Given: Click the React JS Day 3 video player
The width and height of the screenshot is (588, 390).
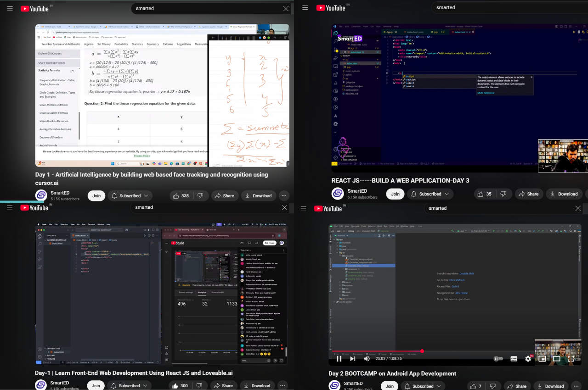Looking at the screenshot, I should [x=460, y=98].
